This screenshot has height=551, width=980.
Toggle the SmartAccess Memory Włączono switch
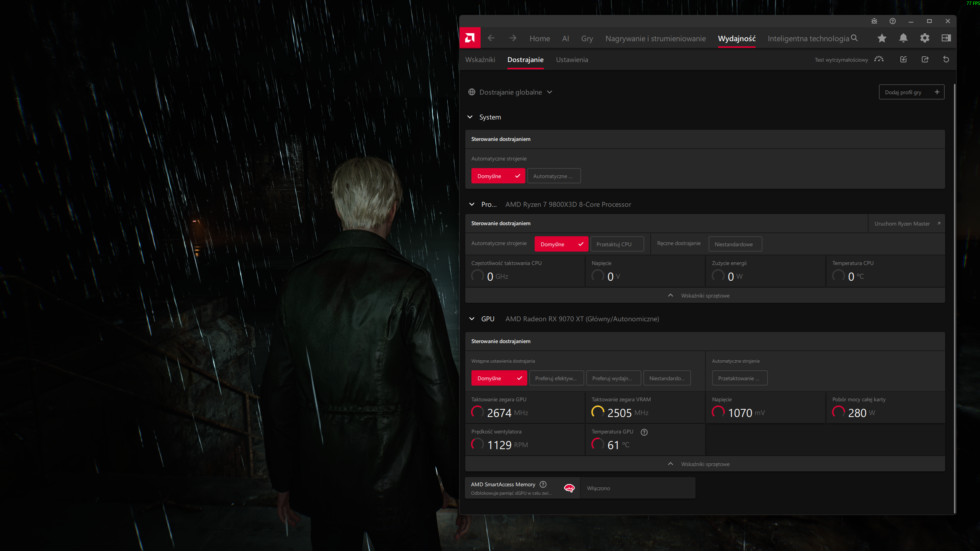tap(638, 488)
